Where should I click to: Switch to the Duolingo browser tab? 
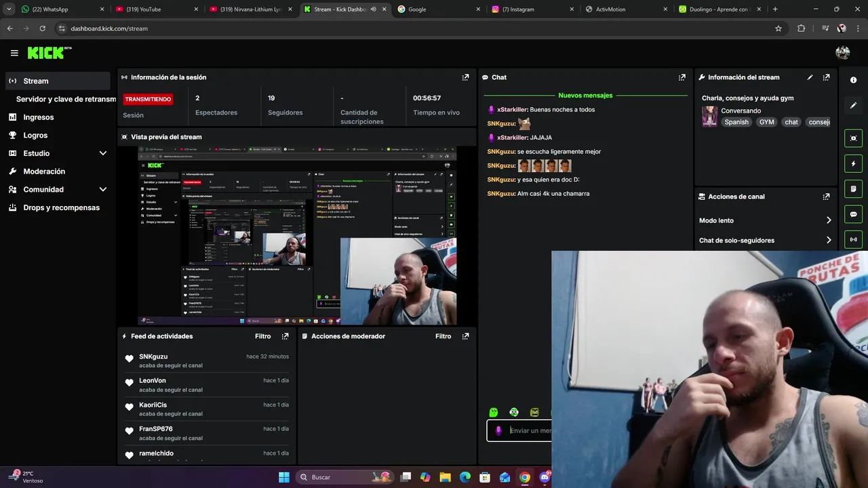pyautogui.click(x=720, y=9)
